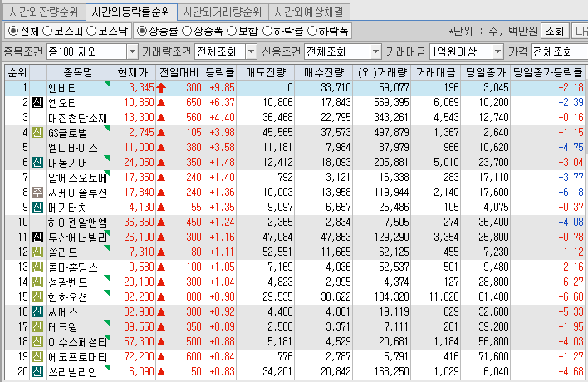Sort by the 순위 column header
The image size is (588, 382).
pyautogui.click(x=17, y=72)
